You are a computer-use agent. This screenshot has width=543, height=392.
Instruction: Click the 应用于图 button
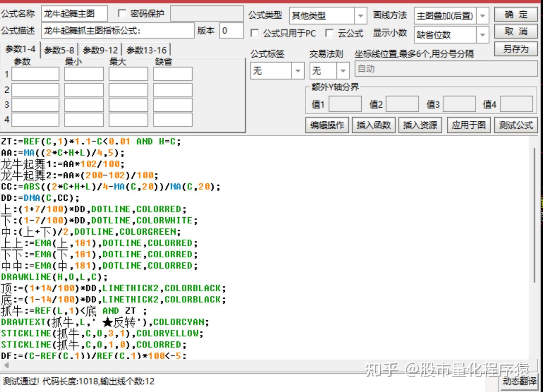[469, 125]
